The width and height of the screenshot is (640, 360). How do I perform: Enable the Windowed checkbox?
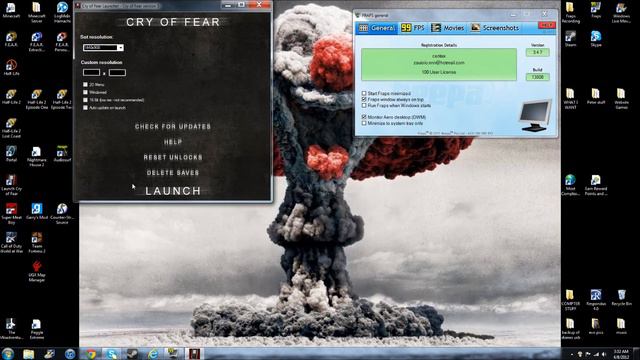click(x=85, y=92)
